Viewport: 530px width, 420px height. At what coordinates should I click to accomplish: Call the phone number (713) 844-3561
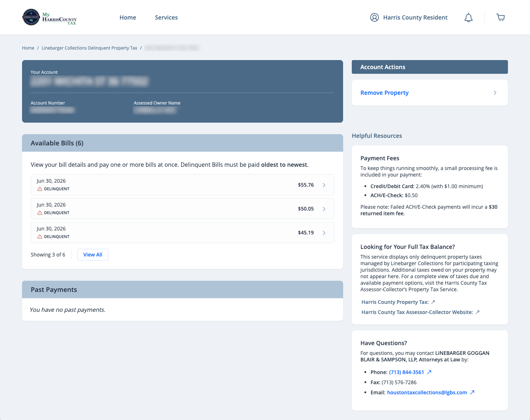point(406,372)
